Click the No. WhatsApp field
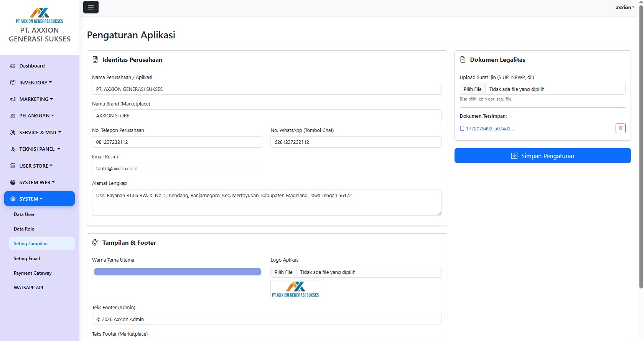 (356, 142)
